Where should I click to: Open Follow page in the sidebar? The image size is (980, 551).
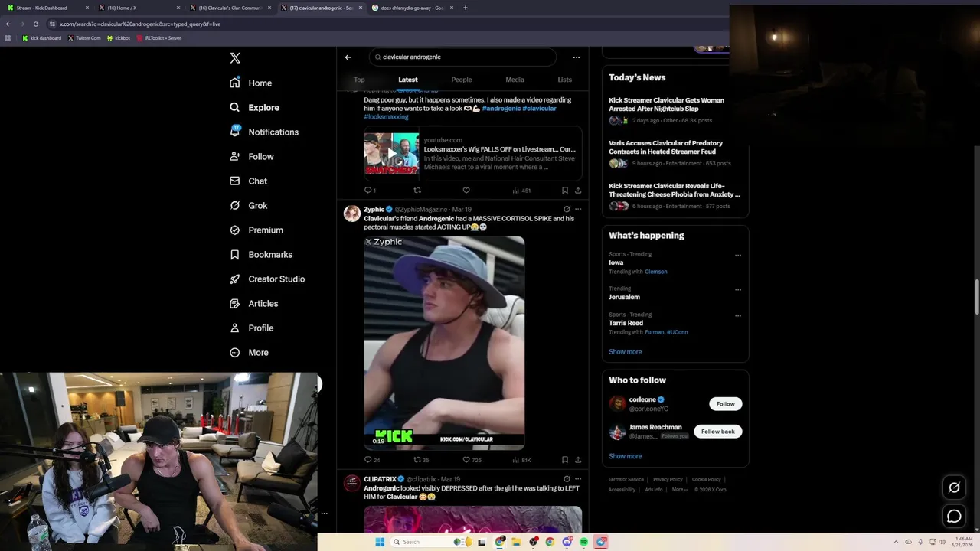click(x=252, y=156)
